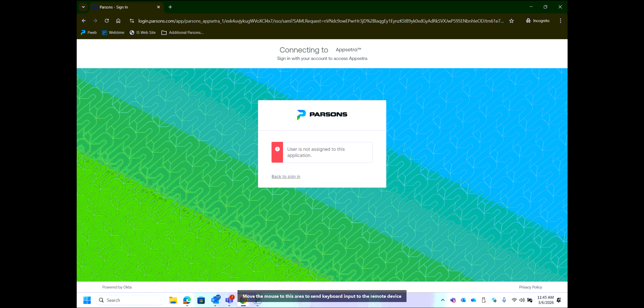This screenshot has height=308, width=644.
Task: Select the Parsons - Sign In tab
Action: coord(122,7)
